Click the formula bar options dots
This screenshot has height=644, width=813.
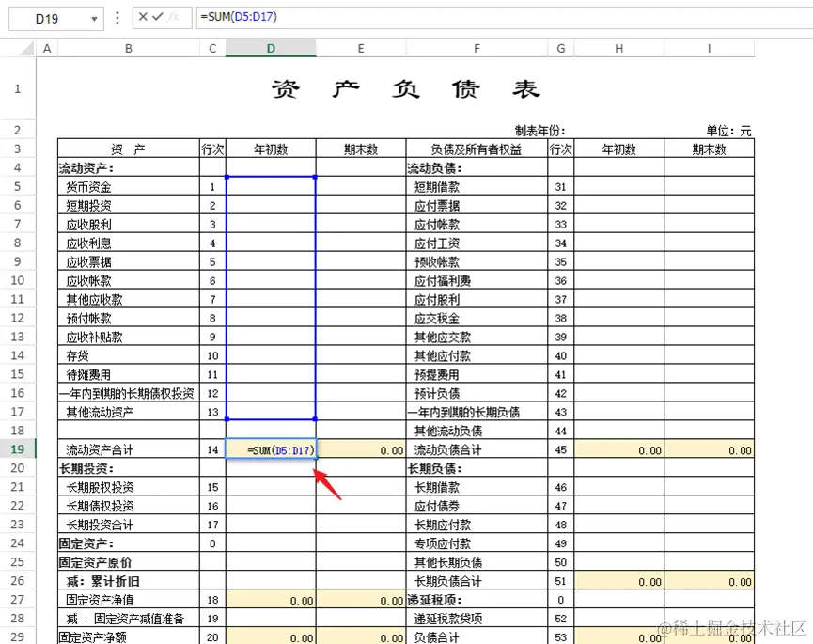coord(117,18)
